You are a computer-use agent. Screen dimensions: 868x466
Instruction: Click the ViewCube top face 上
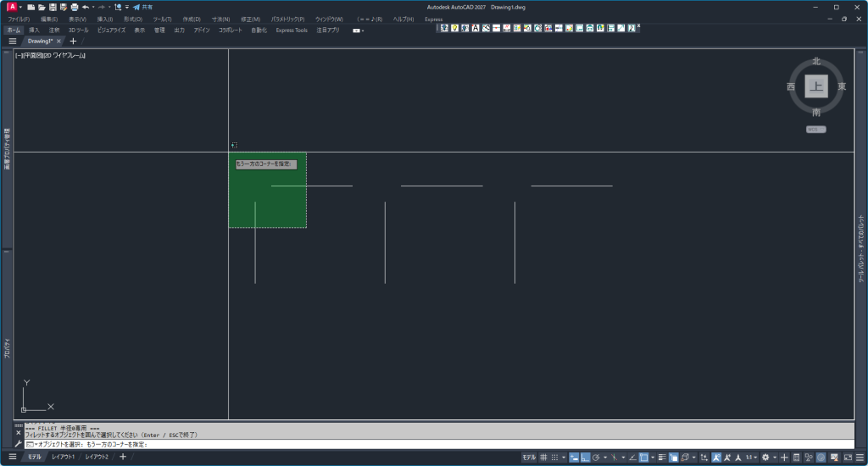pyautogui.click(x=815, y=86)
